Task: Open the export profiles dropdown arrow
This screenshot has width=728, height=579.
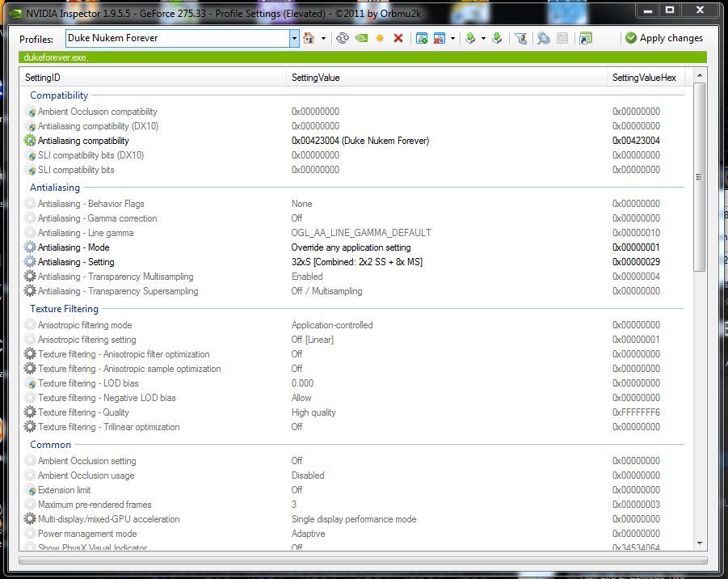Action: pyautogui.click(x=483, y=39)
